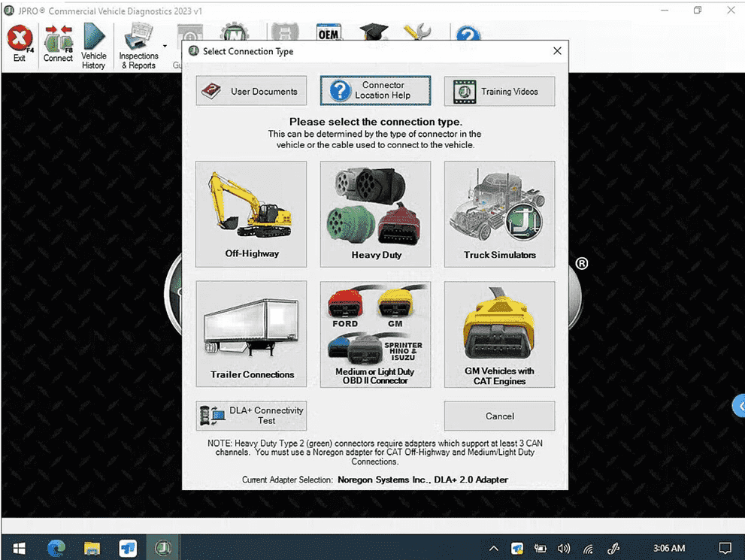Click the Noregon Systems DLA+ 2.0 Adapter text
The image size is (745, 560).
pyautogui.click(x=422, y=480)
